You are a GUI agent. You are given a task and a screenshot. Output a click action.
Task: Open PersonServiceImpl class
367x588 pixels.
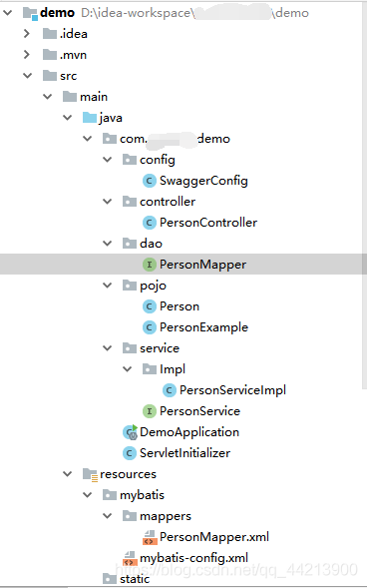232,390
